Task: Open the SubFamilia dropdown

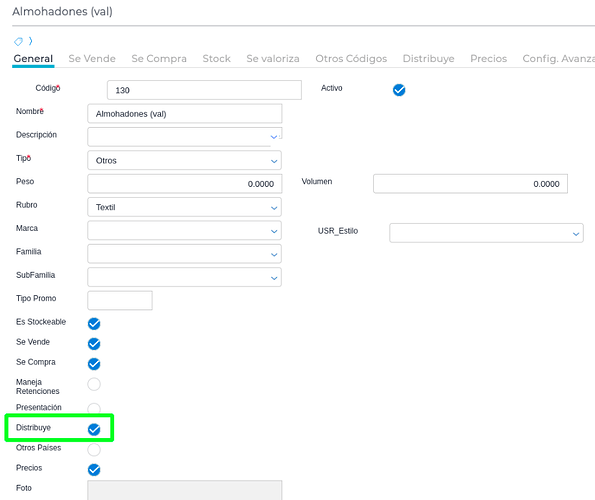Action: click(184, 277)
